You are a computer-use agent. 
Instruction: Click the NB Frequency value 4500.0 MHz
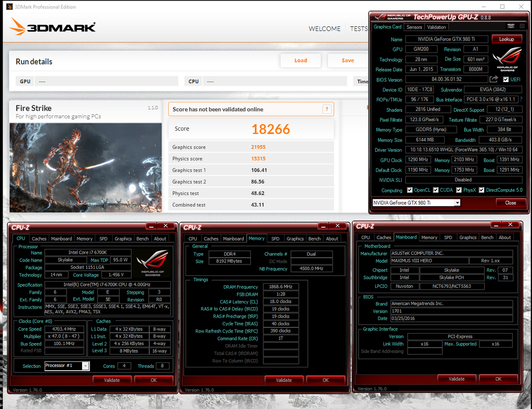(x=311, y=269)
